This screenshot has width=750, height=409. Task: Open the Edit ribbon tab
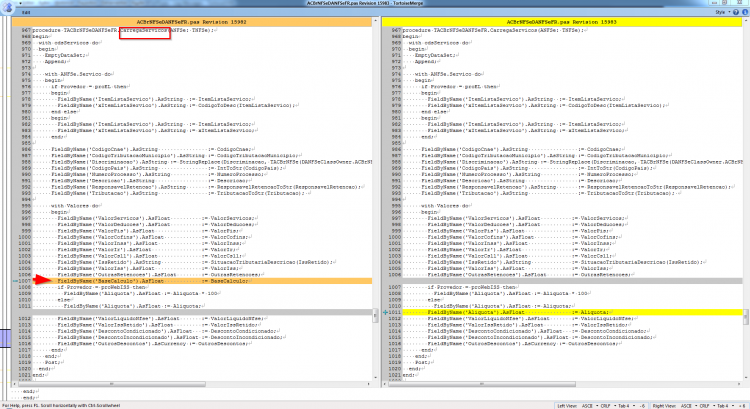(x=26, y=12)
